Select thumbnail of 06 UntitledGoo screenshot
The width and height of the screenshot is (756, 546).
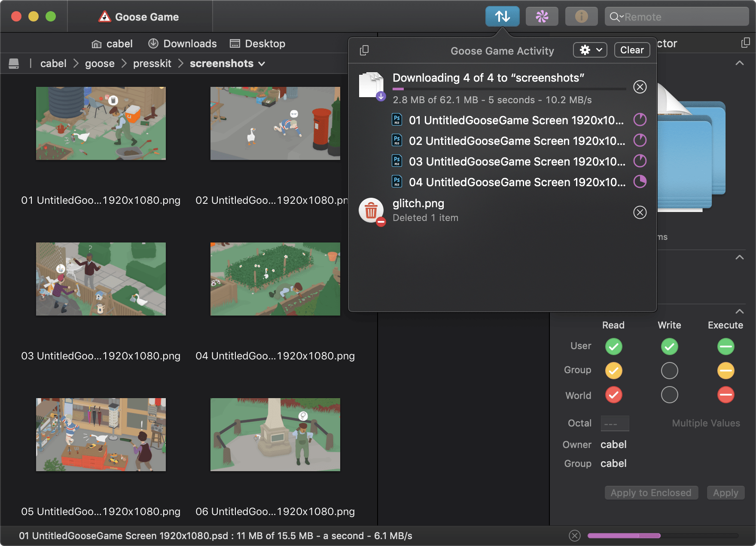click(x=275, y=435)
